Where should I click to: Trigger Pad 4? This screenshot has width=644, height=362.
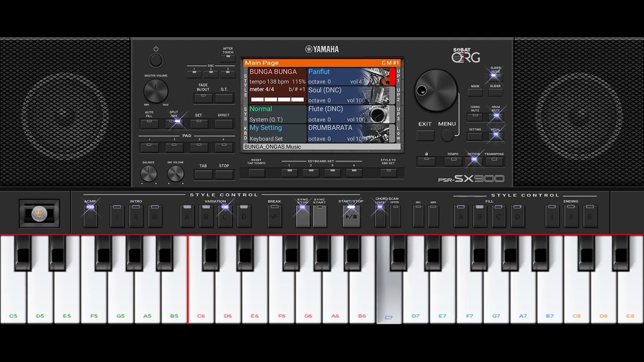[x=224, y=147]
